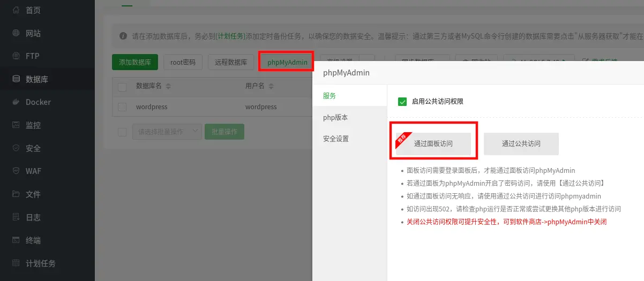644x281 pixels.
Task: Click the phpMyAdmin toolbar button
Action: click(x=287, y=63)
